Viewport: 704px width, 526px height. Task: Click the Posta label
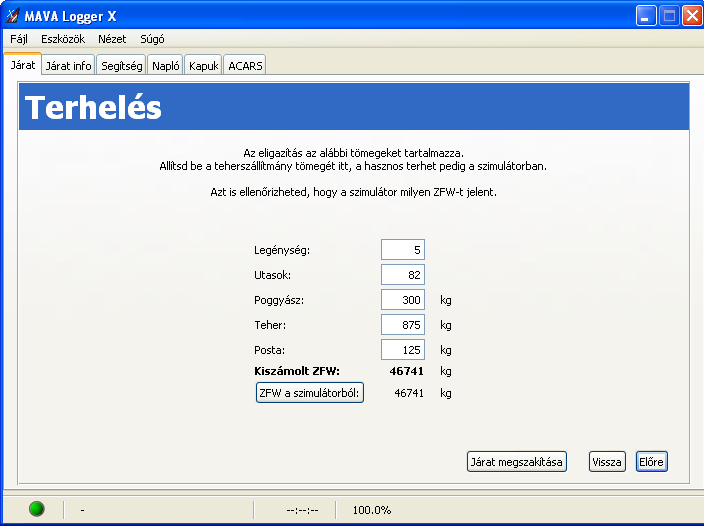[269, 350]
